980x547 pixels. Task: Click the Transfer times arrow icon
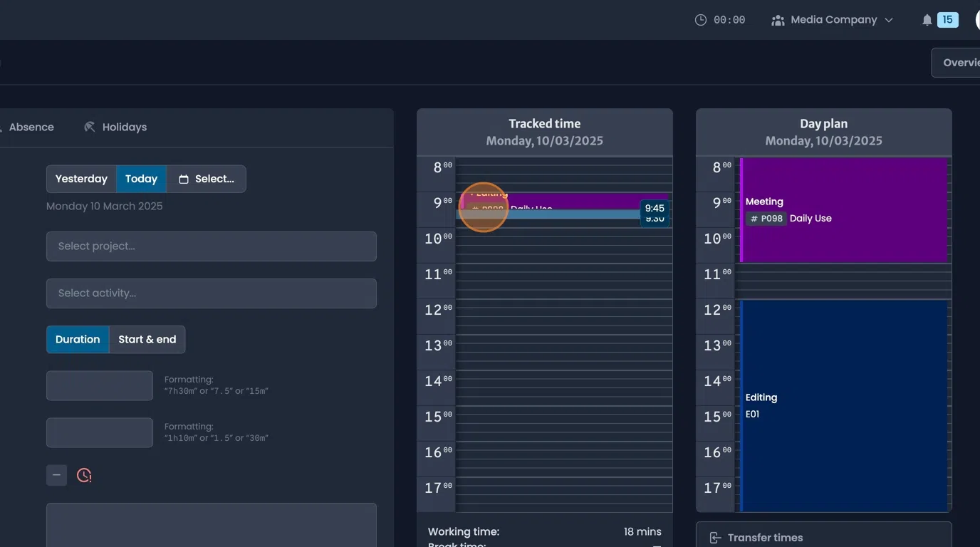(x=714, y=538)
